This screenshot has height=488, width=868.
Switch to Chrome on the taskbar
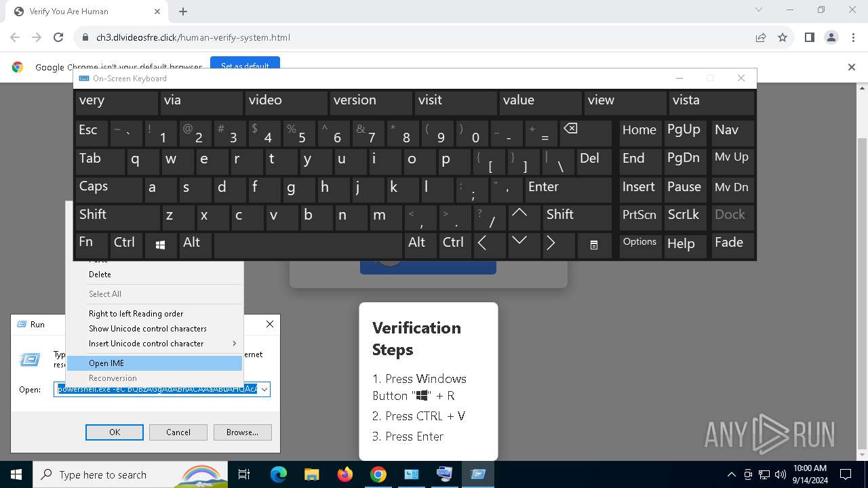click(x=378, y=474)
